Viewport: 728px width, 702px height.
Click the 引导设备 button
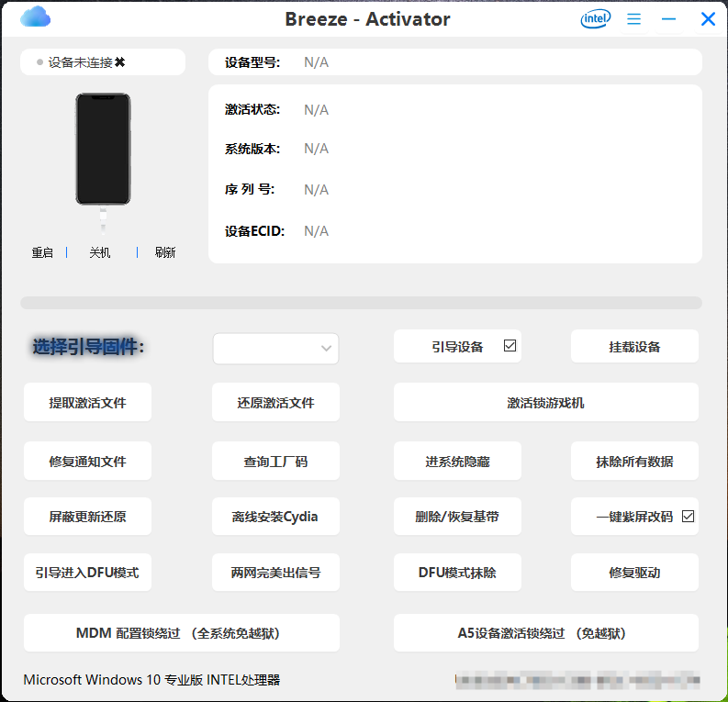pyautogui.click(x=457, y=347)
